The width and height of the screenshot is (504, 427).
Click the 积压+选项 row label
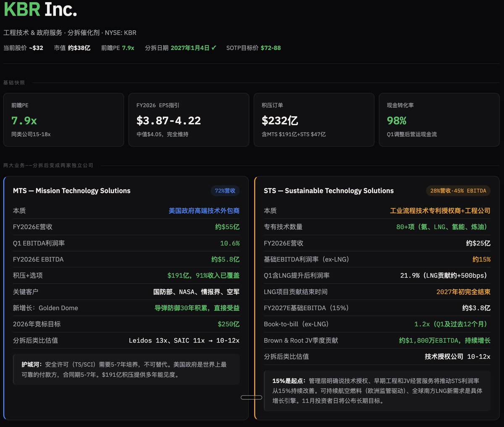pyautogui.click(x=28, y=275)
